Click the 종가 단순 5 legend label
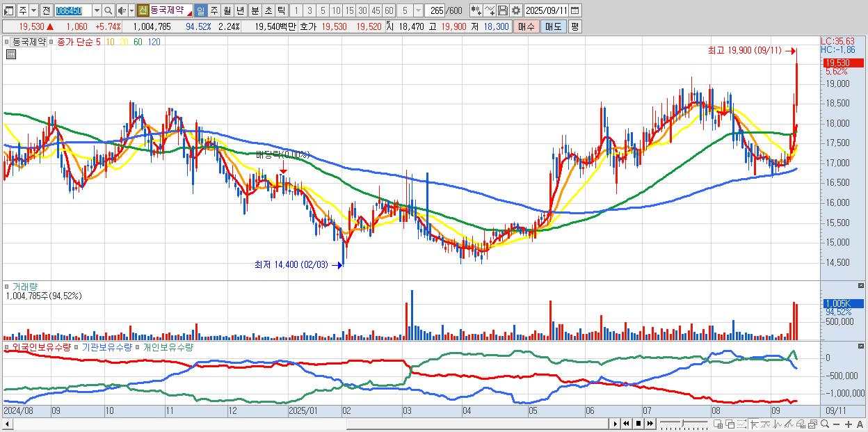Screen dimensions: 868x432 (79, 42)
